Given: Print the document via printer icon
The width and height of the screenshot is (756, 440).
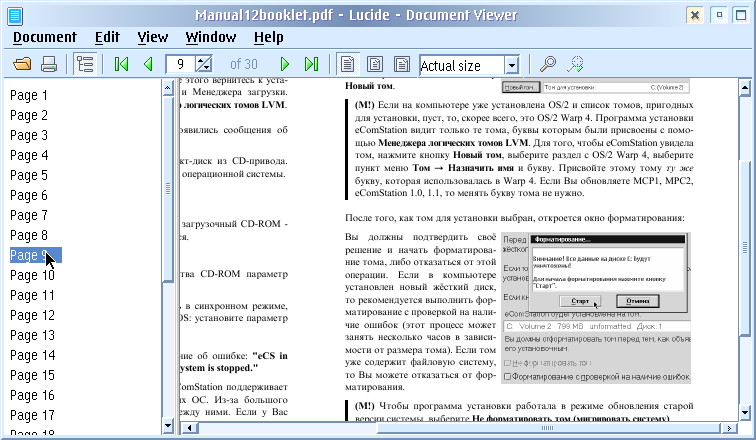Looking at the screenshot, I should pos(49,64).
